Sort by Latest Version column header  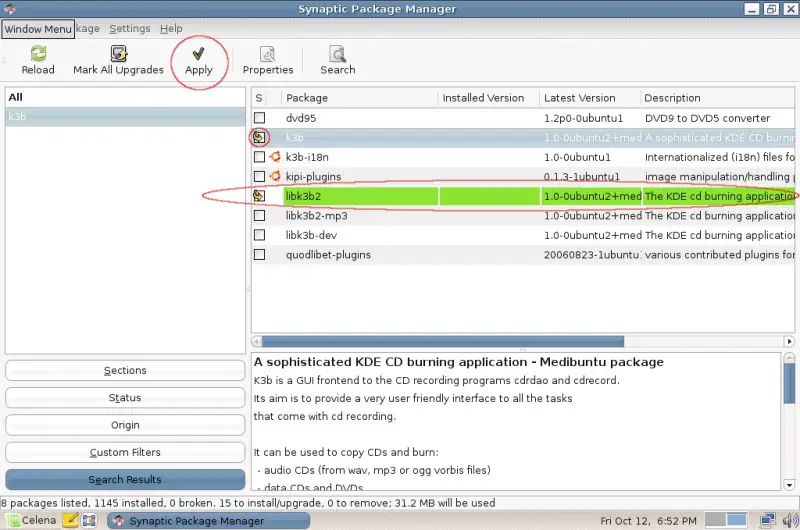(590, 97)
